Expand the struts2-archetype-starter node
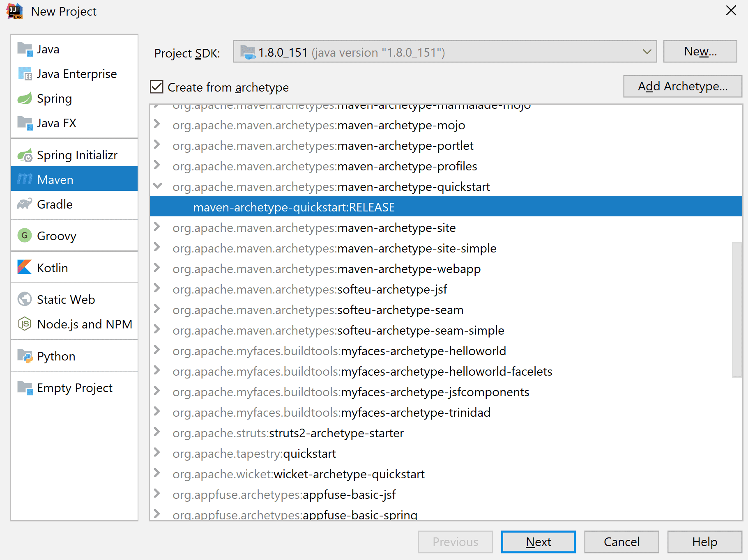748x560 pixels. pos(157,432)
